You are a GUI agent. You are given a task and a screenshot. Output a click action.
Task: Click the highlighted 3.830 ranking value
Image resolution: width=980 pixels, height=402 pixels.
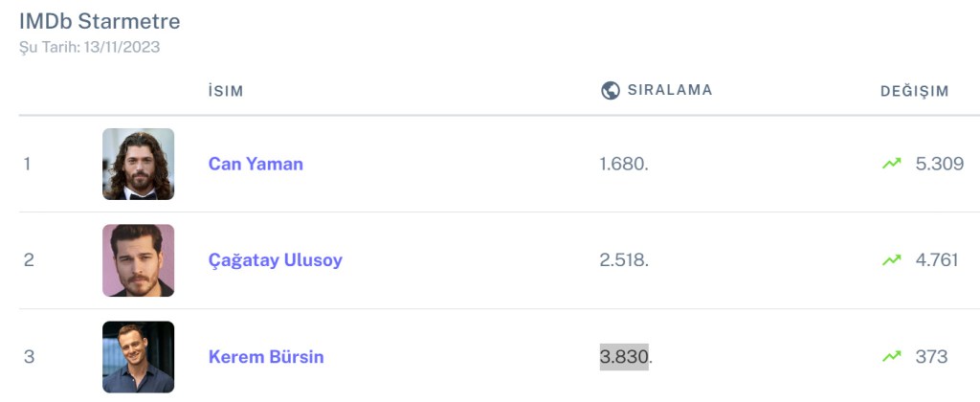tap(624, 357)
